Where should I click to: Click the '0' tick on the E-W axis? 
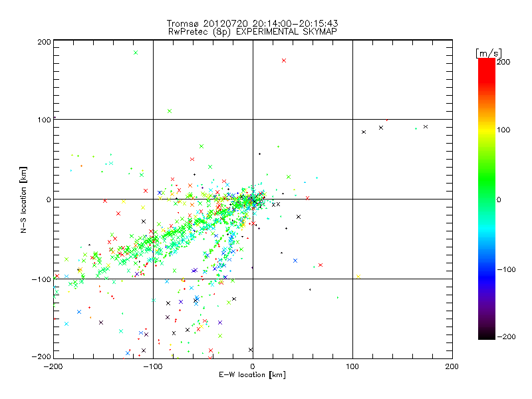pos(253,366)
